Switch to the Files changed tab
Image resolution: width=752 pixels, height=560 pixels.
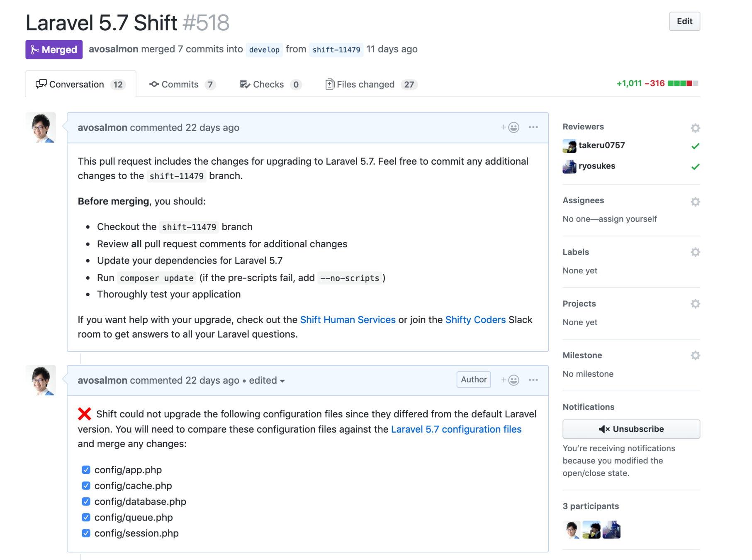coord(371,84)
